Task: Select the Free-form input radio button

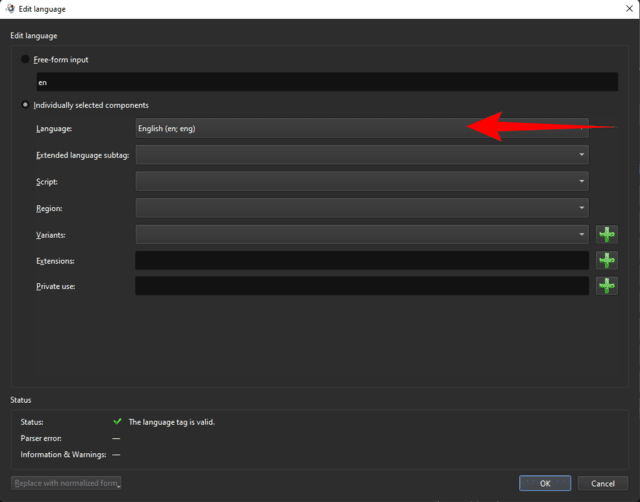Action: point(25,60)
